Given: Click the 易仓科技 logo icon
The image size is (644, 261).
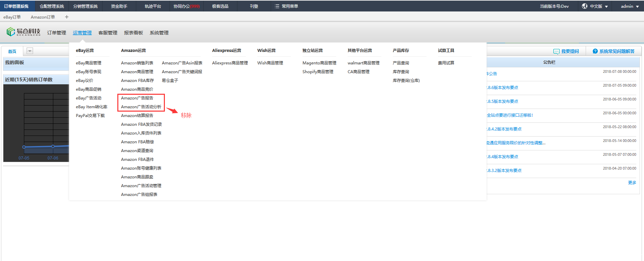Looking at the screenshot, I should pyautogui.click(x=10, y=32).
